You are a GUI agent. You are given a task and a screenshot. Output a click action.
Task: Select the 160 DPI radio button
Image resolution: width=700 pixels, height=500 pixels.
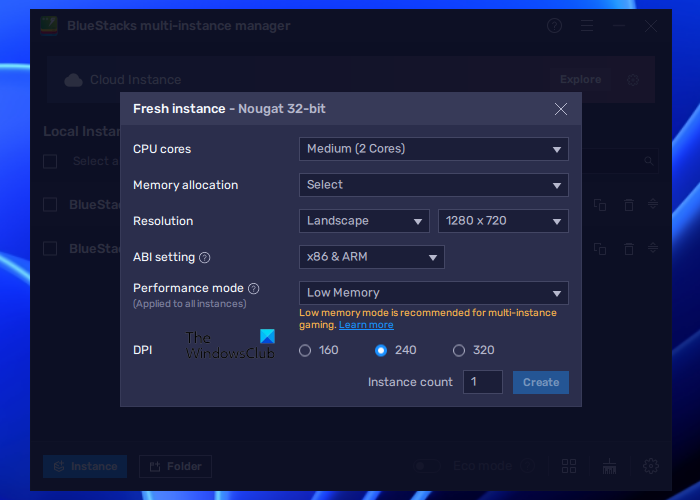click(305, 350)
